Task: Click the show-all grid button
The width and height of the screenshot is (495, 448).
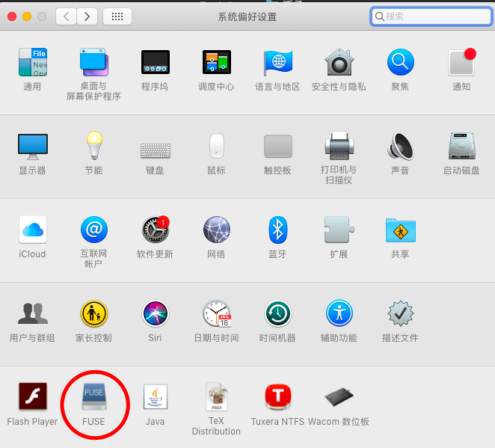Action: click(117, 16)
